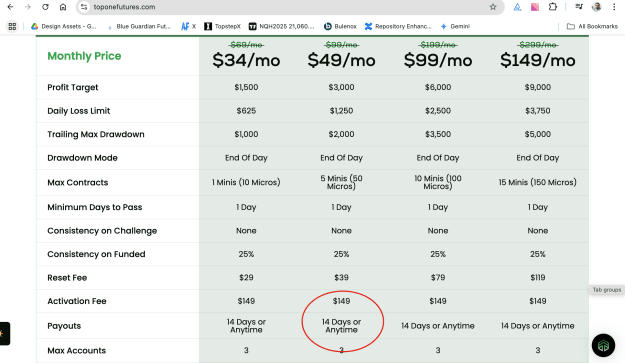Click the Minimum Days to Pass label
The width and height of the screenshot is (625, 363).
pyautogui.click(x=94, y=207)
